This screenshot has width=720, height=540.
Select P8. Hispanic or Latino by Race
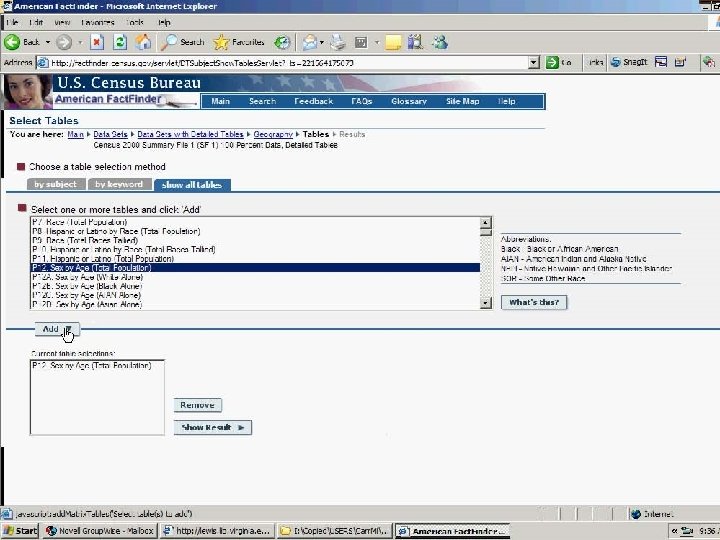click(255, 231)
